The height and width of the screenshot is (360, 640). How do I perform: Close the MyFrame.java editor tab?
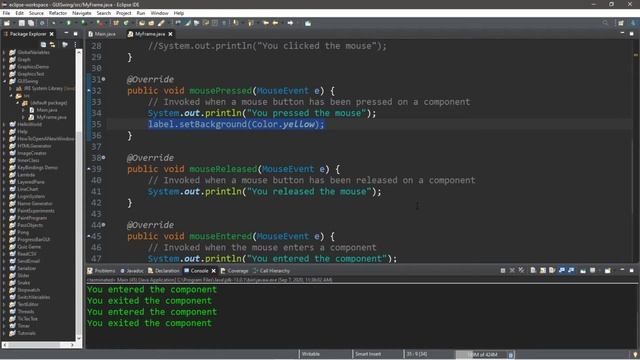[170, 34]
